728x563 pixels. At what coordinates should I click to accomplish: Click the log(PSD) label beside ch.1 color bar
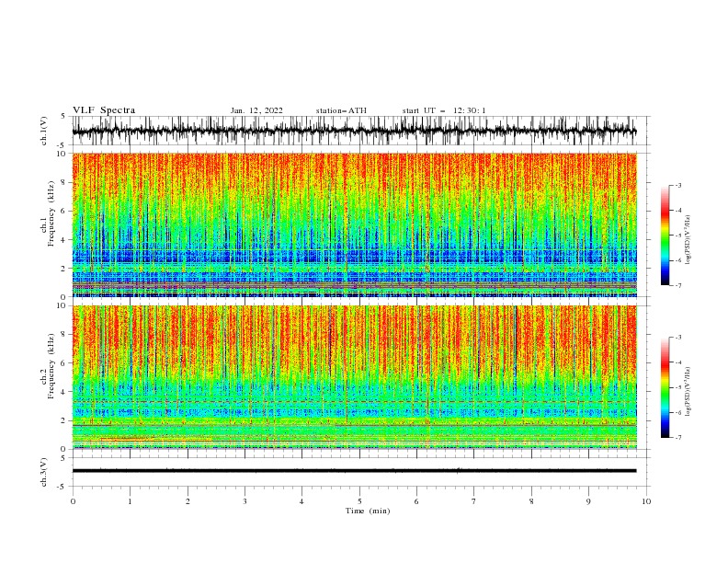pos(688,240)
